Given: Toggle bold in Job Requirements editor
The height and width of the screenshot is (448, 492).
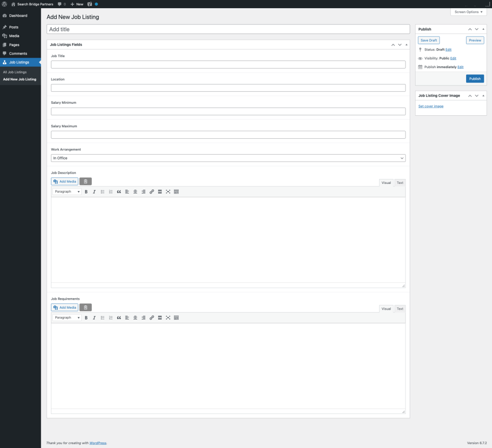Looking at the screenshot, I should click(x=86, y=317).
